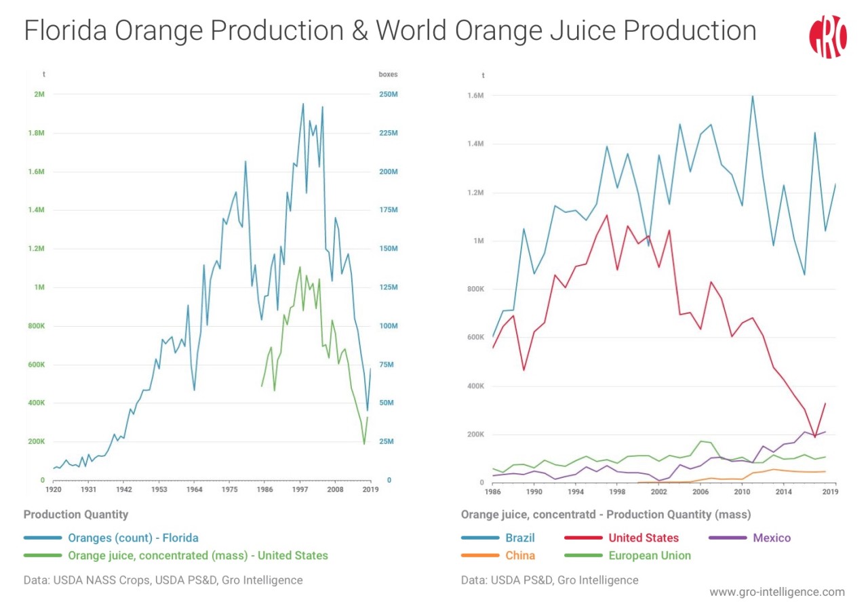This screenshot has height=604, width=868.
Task: Click the red United States legend swatch
Action: pos(583,538)
